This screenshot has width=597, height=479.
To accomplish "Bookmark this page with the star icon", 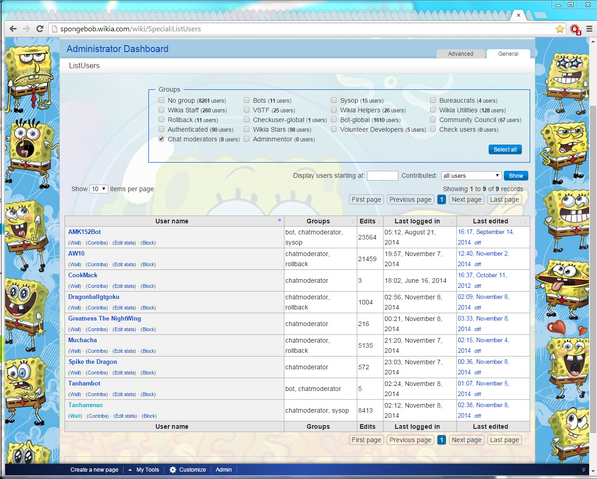I will click(x=560, y=29).
